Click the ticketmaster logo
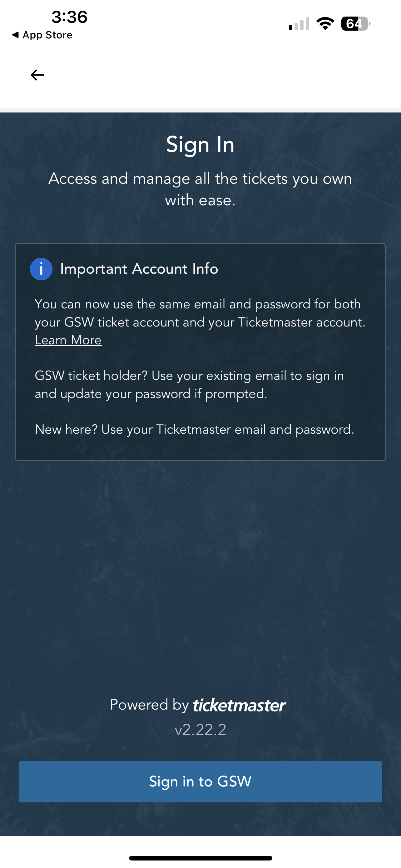Image resolution: width=401 pixels, height=868 pixels. [239, 705]
